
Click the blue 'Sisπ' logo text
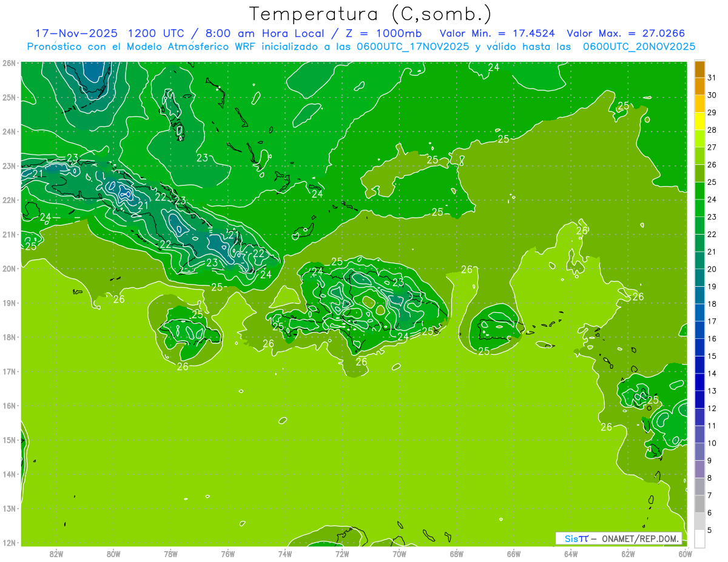[x=576, y=538]
